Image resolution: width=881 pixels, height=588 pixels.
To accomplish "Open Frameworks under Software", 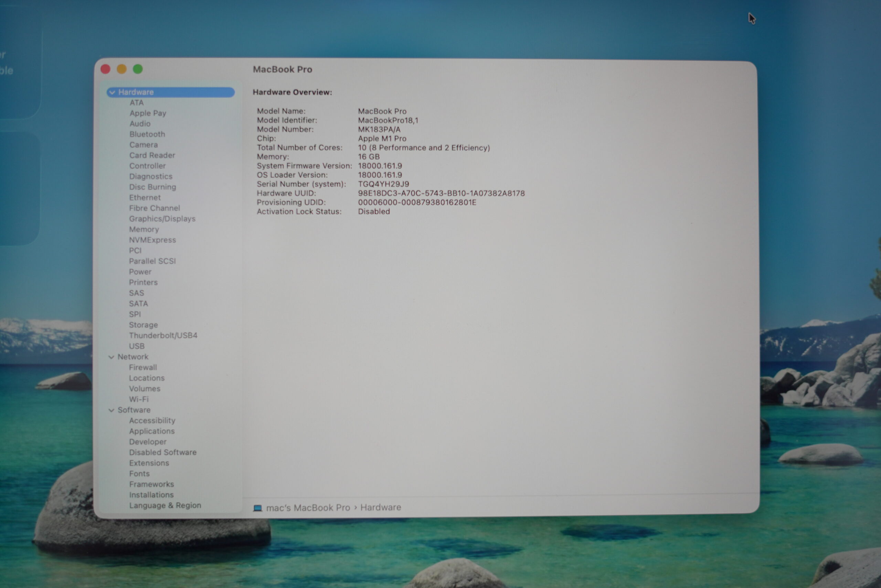I will point(151,484).
